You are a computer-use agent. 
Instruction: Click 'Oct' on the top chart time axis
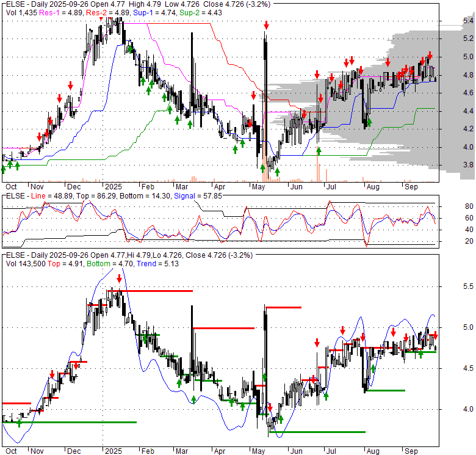click(x=11, y=187)
